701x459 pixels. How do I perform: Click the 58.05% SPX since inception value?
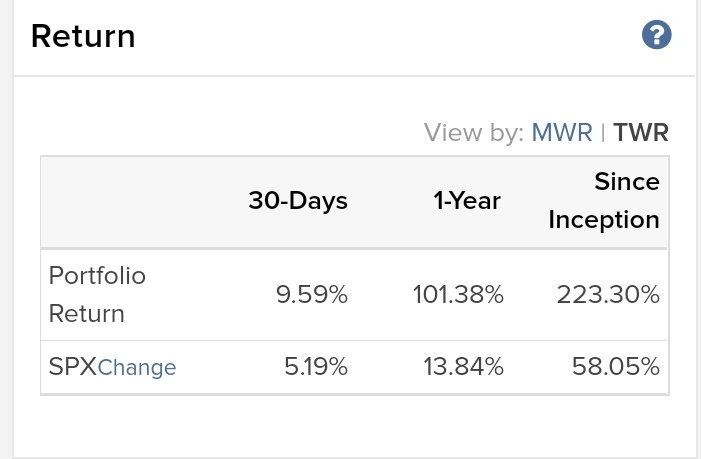pyautogui.click(x=618, y=367)
